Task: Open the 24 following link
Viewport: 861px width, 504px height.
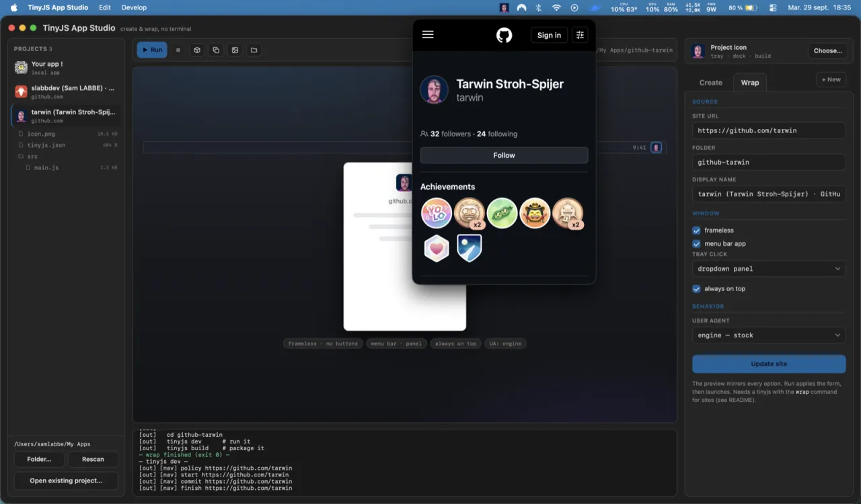Action: pos(497,134)
